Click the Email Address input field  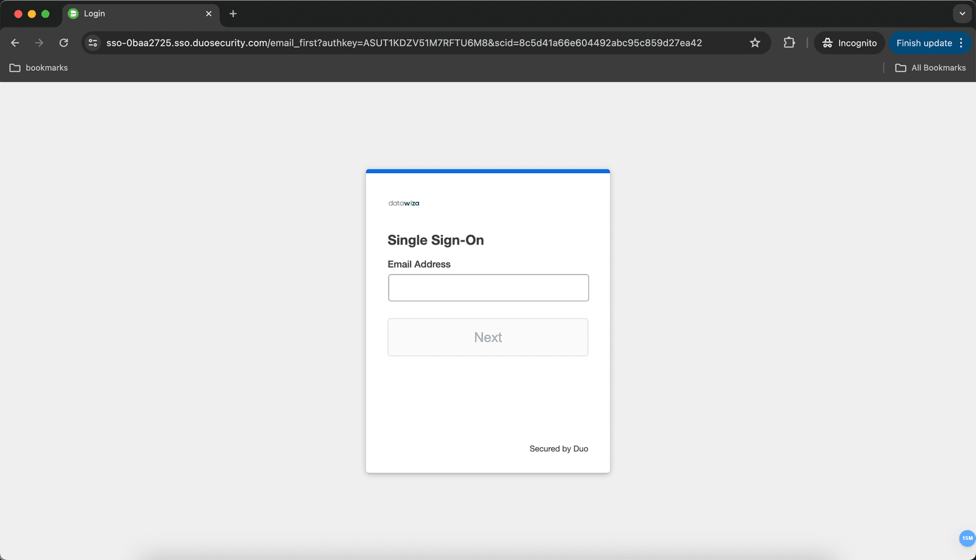point(488,287)
